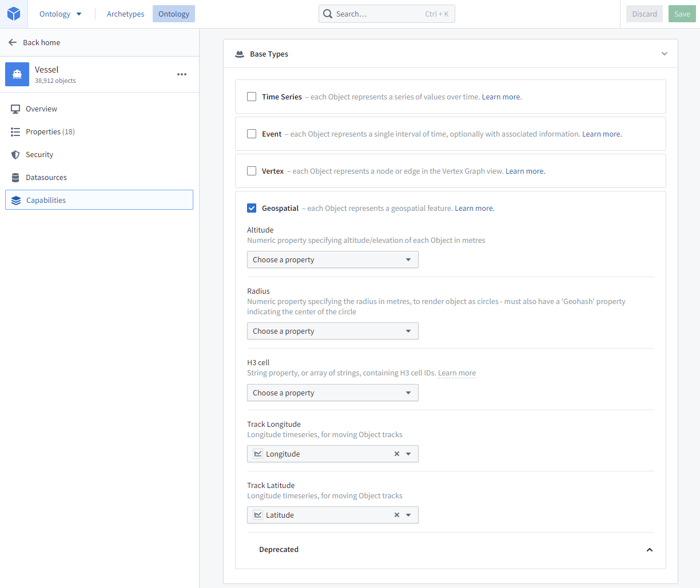The image size is (700, 588).
Task: Open Properties (18) section
Action: pyautogui.click(x=99, y=131)
